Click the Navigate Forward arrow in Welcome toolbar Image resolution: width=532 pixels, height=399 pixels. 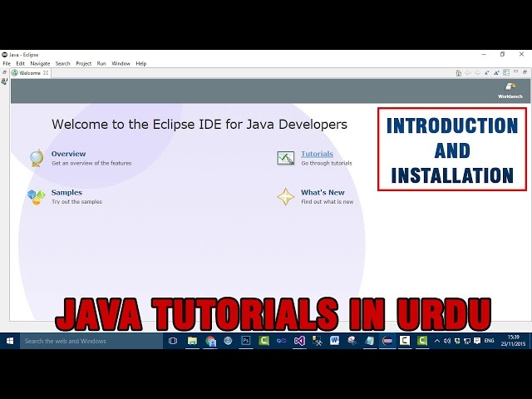pos(477,72)
